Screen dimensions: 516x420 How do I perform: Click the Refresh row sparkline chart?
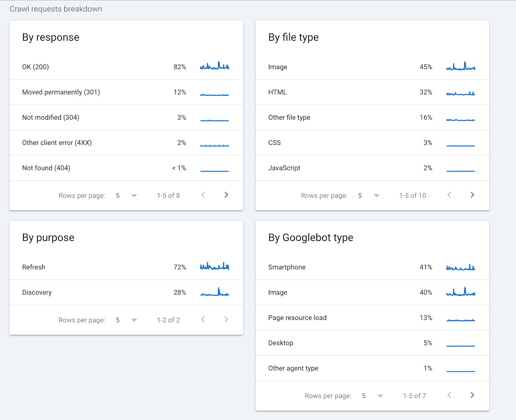click(214, 266)
